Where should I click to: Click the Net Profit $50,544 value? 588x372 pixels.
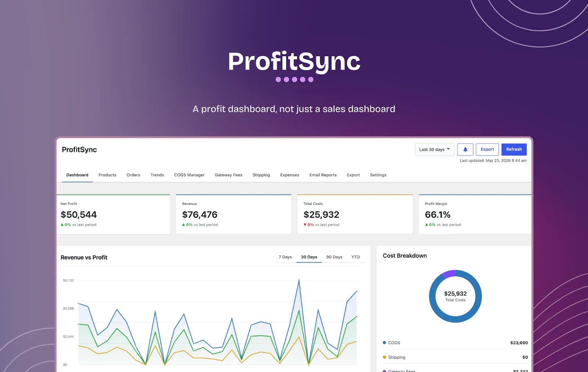pos(79,215)
